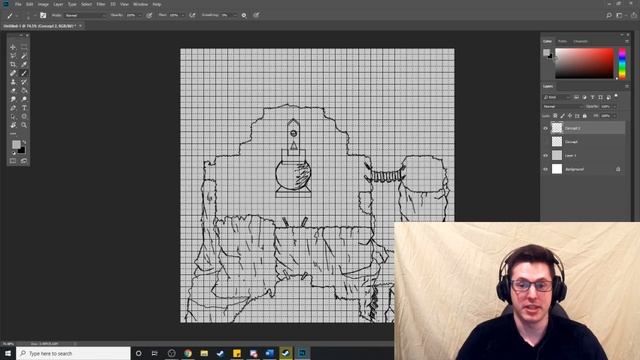Open smoothing options gear icon

pos(244,15)
